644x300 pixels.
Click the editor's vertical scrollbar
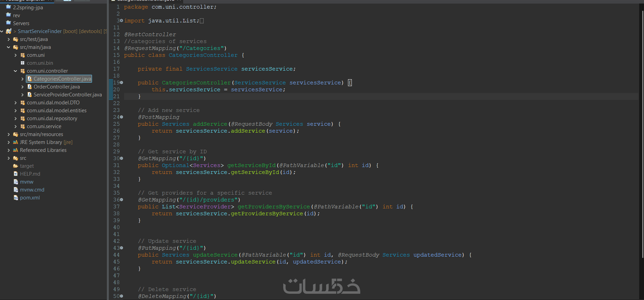pos(642,134)
